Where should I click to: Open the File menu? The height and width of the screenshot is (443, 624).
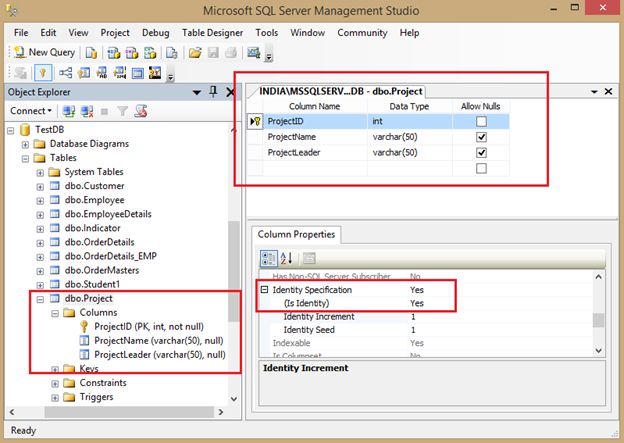pyautogui.click(x=21, y=33)
